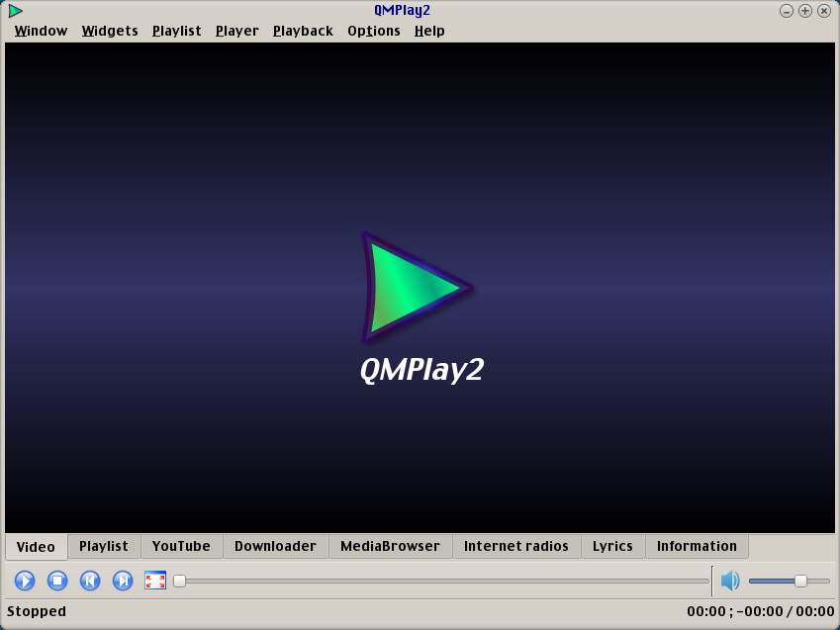Maximize the QMPlay2 window
Screen dimensions: 840x630
coord(805,11)
